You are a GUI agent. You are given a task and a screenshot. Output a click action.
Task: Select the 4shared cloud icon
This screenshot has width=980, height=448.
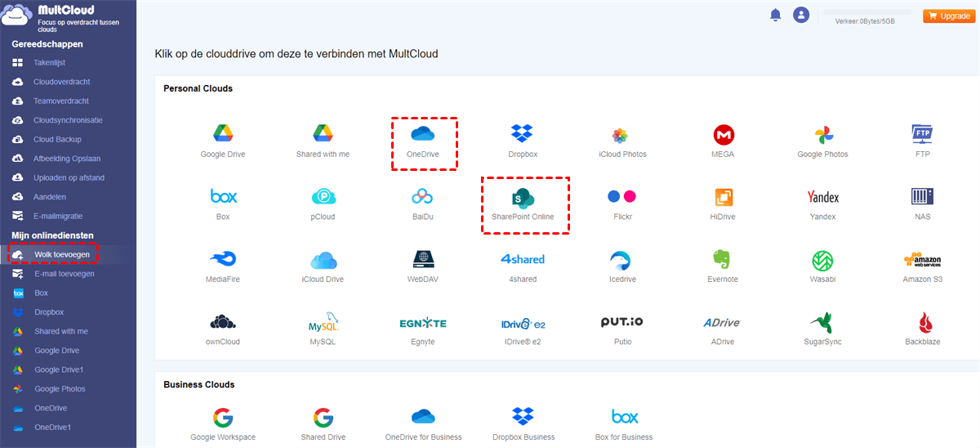[x=523, y=259]
